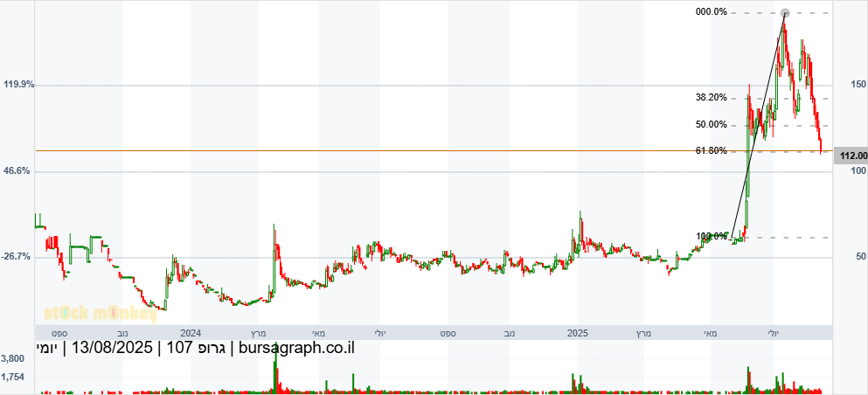
Task: Click the 000.0% Fibonacci level label
Action: (x=711, y=12)
